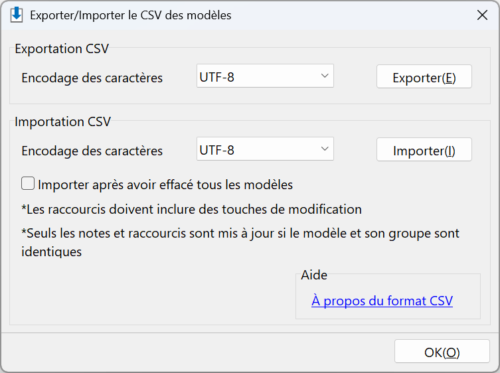Click the Importer(I) button

pyautogui.click(x=424, y=150)
